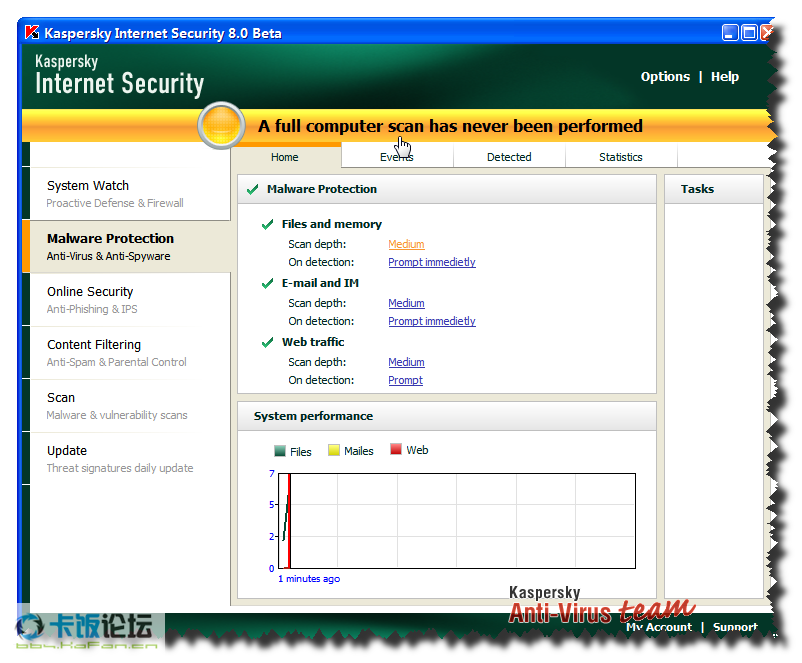Open the Events tab
802x663 pixels.
click(397, 157)
